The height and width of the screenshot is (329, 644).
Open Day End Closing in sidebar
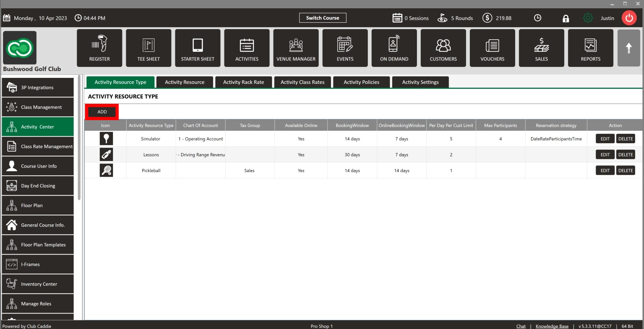coord(38,185)
